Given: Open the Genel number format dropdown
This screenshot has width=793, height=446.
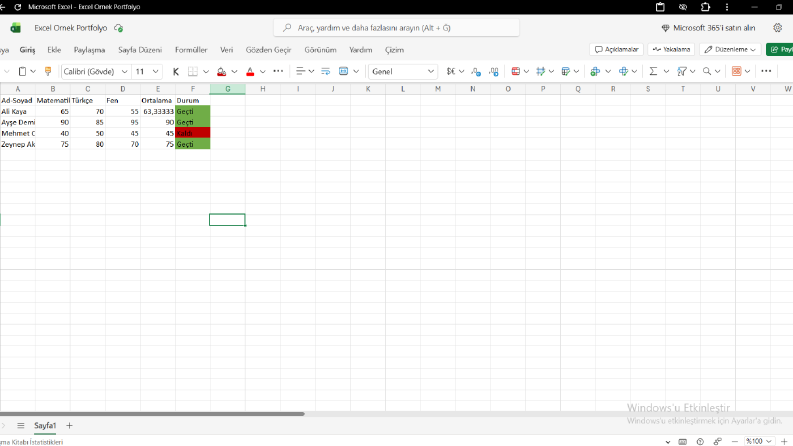Looking at the screenshot, I should pos(403,71).
